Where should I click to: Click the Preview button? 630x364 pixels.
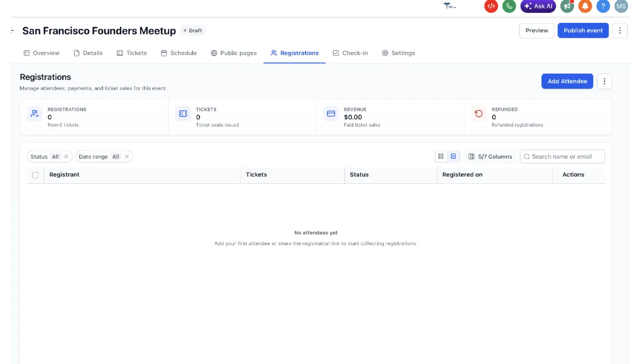537,30
